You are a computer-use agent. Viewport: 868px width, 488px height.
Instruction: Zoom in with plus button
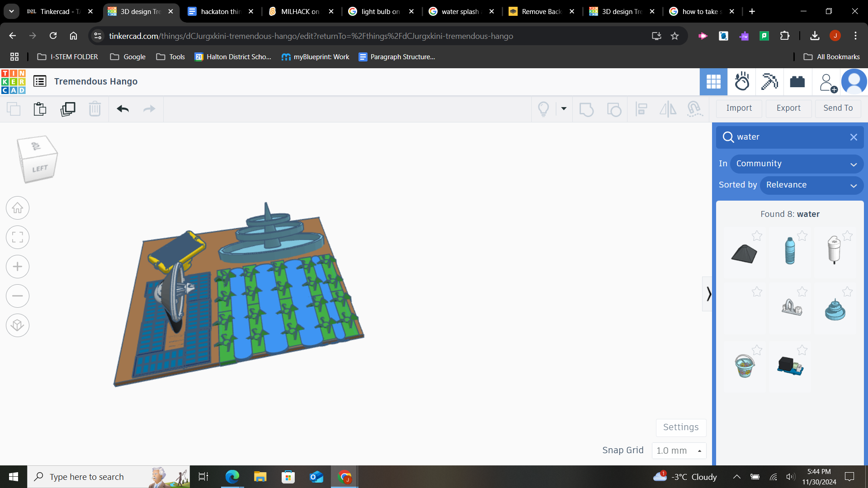tap(18, 267)
